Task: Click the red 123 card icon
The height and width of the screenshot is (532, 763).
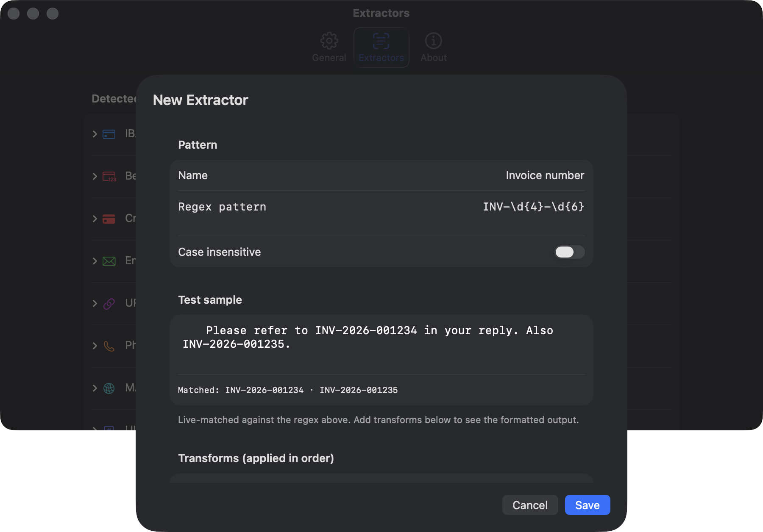Action: 109,177
